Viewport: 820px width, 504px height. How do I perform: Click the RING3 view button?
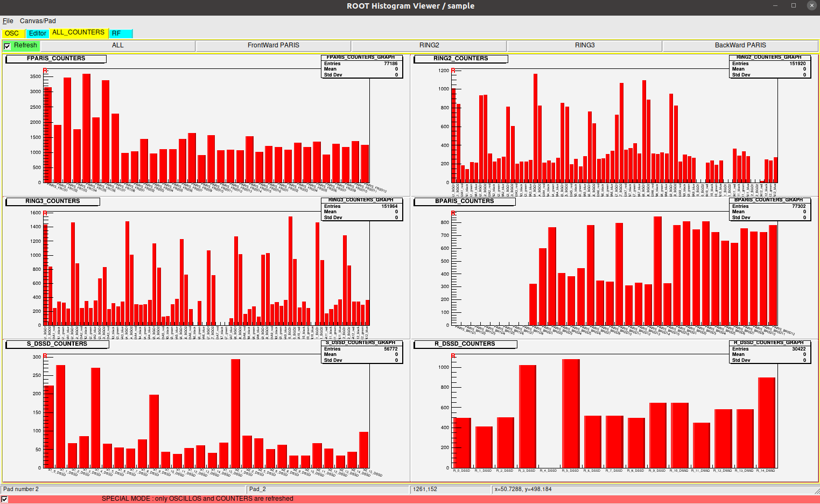click(584, 45)
